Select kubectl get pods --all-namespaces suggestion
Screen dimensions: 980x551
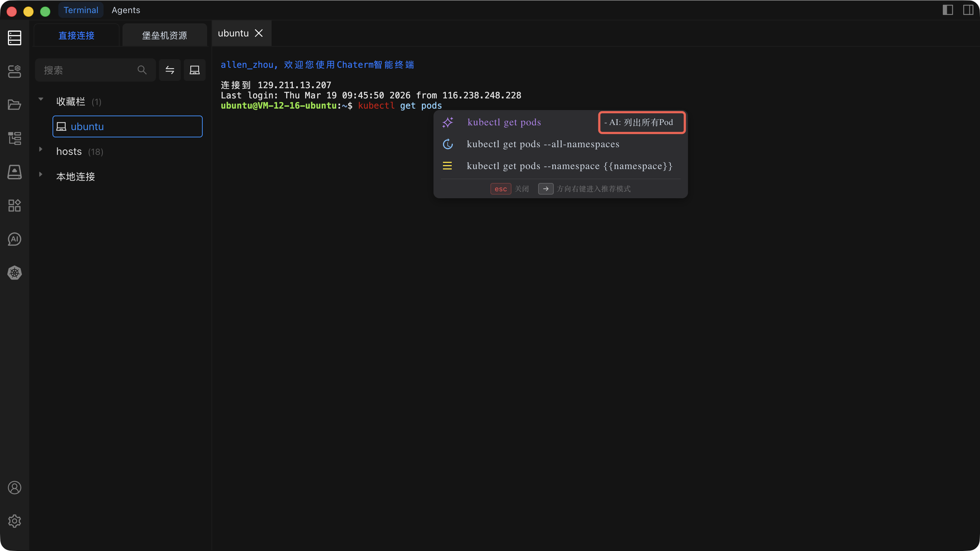click(x=542, y=144)
